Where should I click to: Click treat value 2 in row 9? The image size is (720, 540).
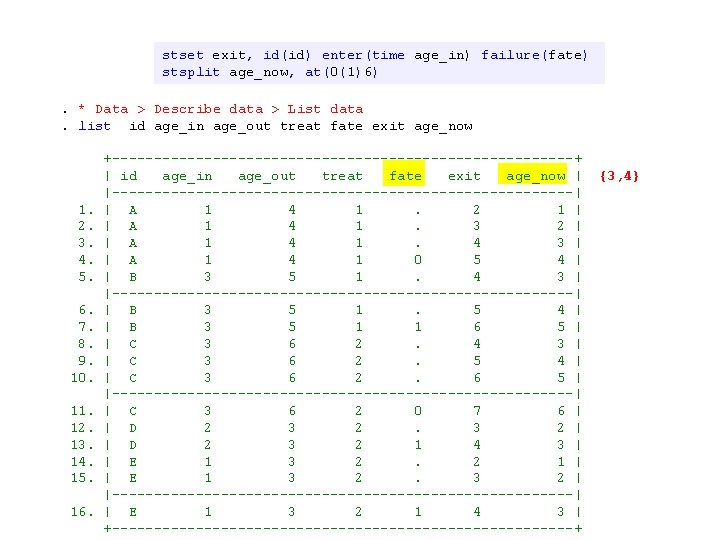359,361
